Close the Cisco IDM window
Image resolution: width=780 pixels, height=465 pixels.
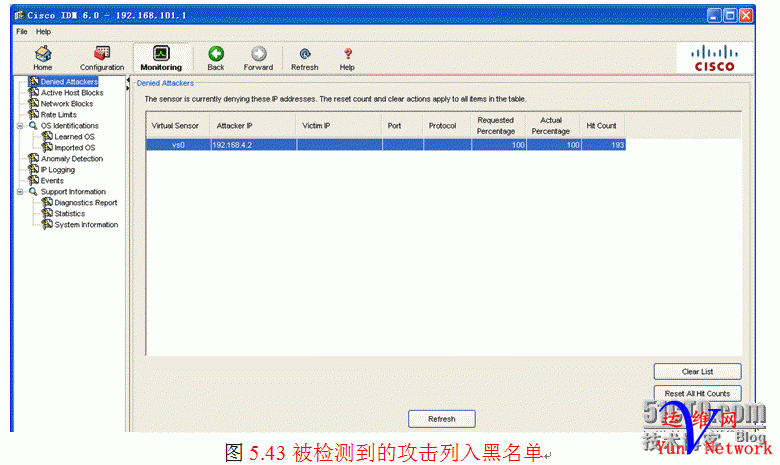tap(746, 15)
